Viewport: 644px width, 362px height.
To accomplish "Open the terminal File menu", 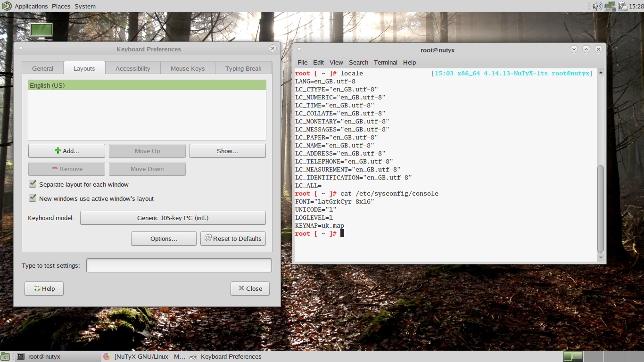I will point(303,62).
